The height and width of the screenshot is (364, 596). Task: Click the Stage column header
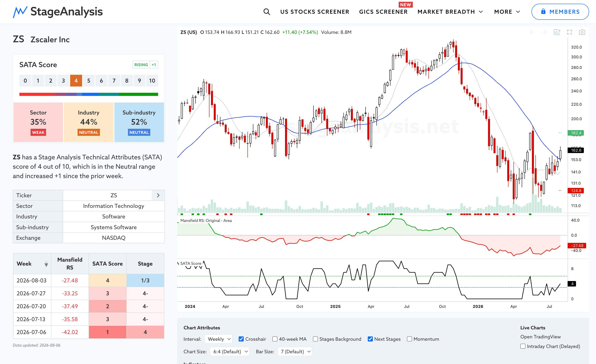[145, 264]
